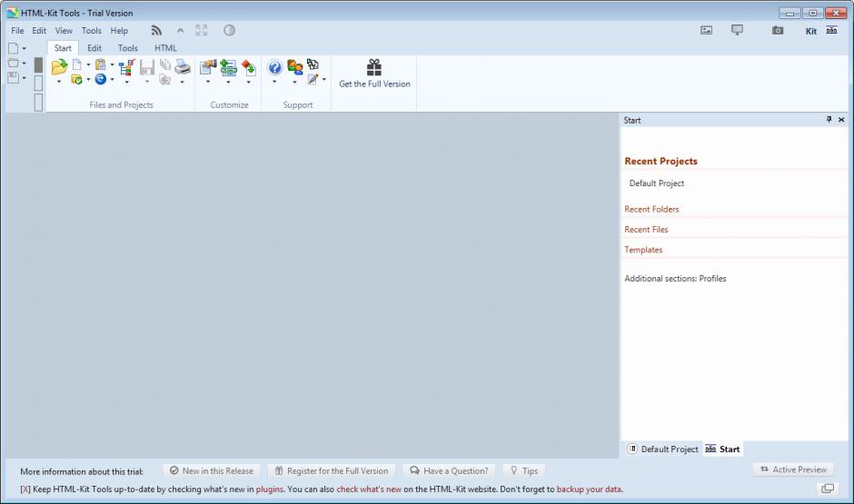Click the clipboard paste icon
The width and height of the screenshot is (854, 504).
click(x=100, y=64)
